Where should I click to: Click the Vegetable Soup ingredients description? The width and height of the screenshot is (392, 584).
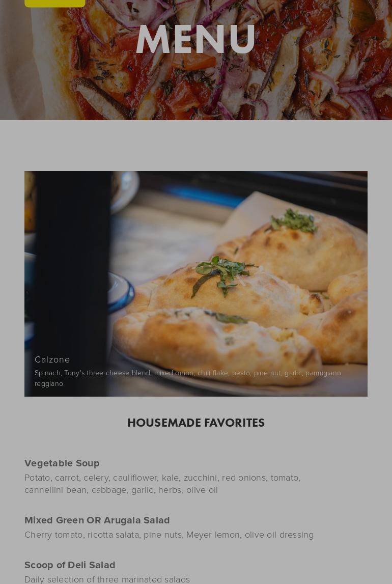(162, 483)
